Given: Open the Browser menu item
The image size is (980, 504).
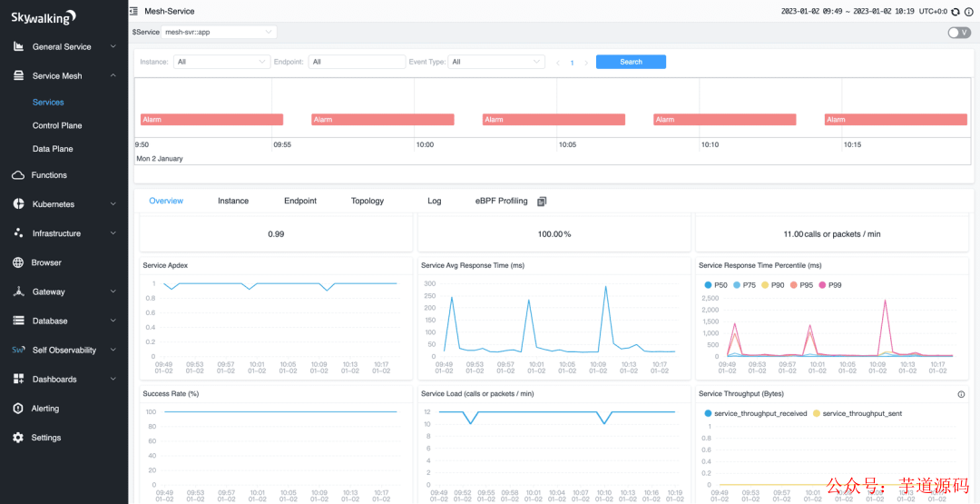Looking at the screenshot, I should 46,262.
